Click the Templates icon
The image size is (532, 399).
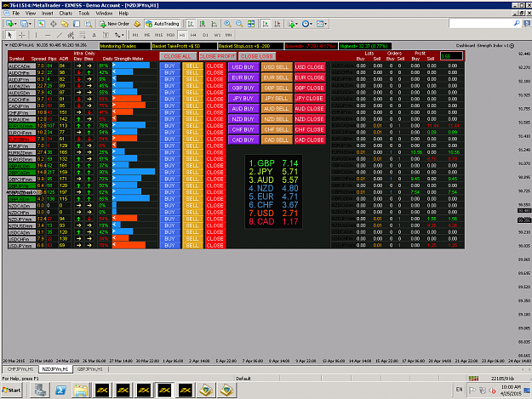[320, 24]
